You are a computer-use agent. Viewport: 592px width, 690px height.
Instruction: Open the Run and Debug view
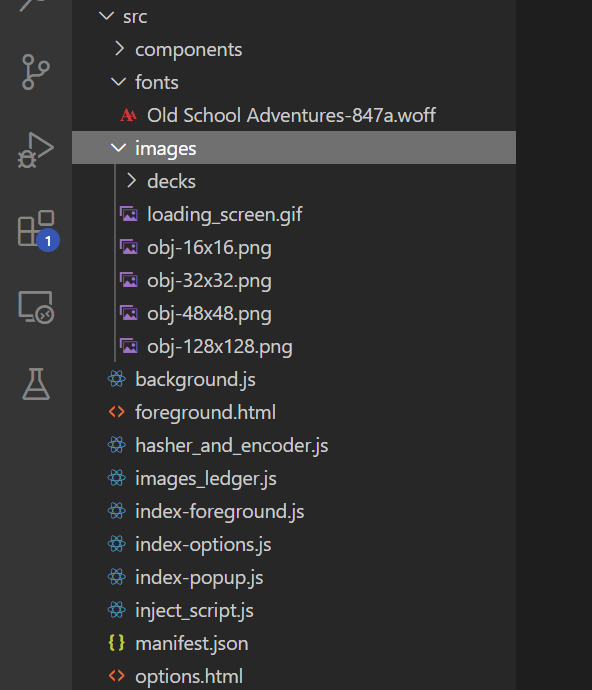click(36, 150)
